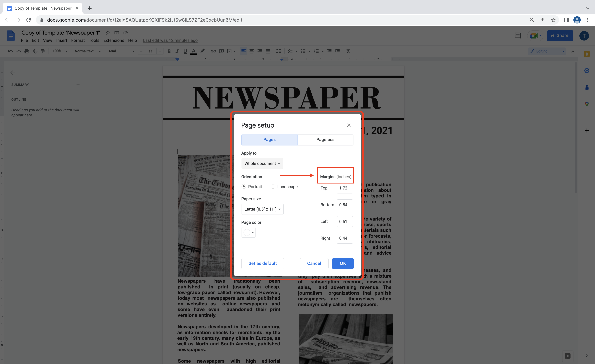Click the Bold formatting icon
This screenshot has width=595, height=364.
169,51
